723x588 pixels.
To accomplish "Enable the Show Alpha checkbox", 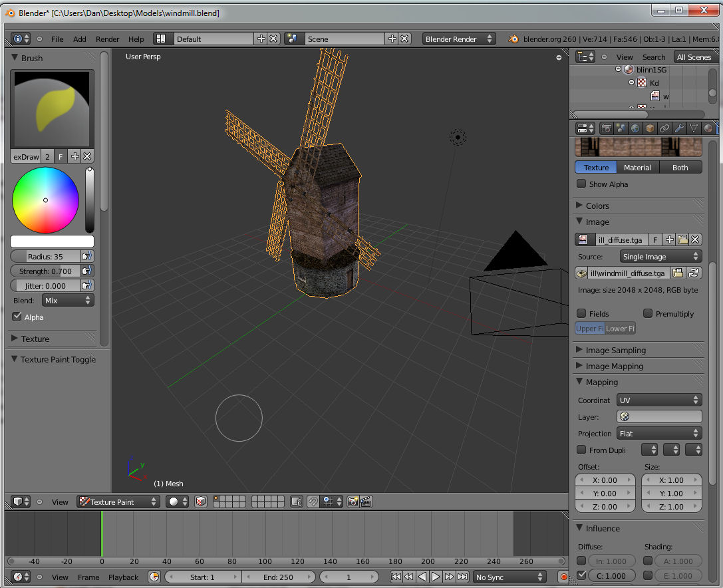I will [x=582, y=184].
